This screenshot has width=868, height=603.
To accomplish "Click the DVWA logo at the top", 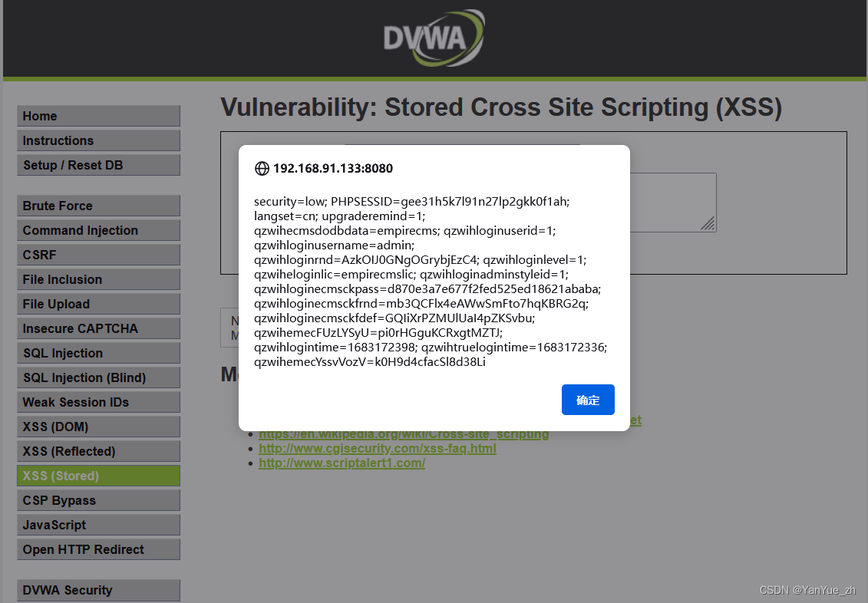I will click(x=434, y=38).
